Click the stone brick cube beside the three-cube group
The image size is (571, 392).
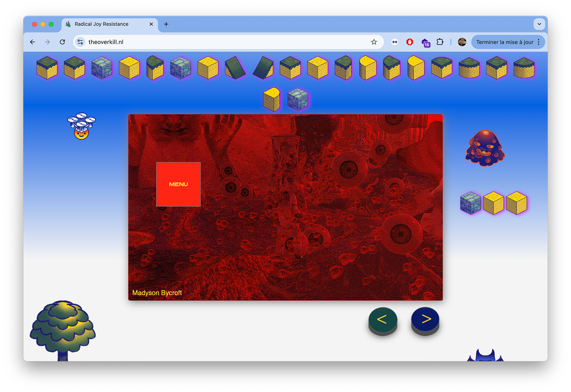471,203
